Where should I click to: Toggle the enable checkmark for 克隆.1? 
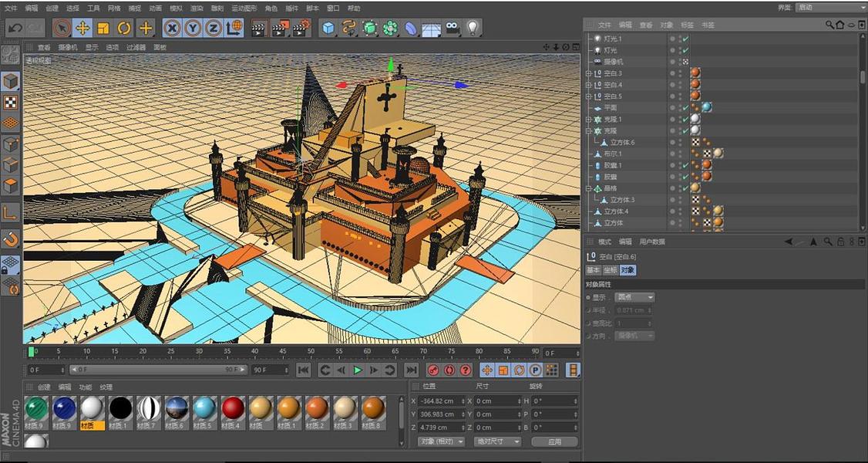tap(686, 119)
